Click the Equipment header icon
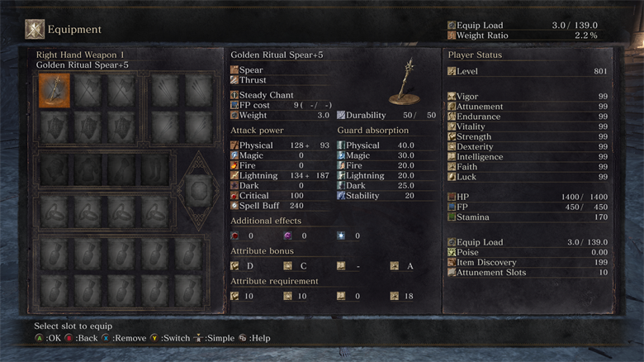This screenshot has width=644, height=362. click(x=35, y=30)
